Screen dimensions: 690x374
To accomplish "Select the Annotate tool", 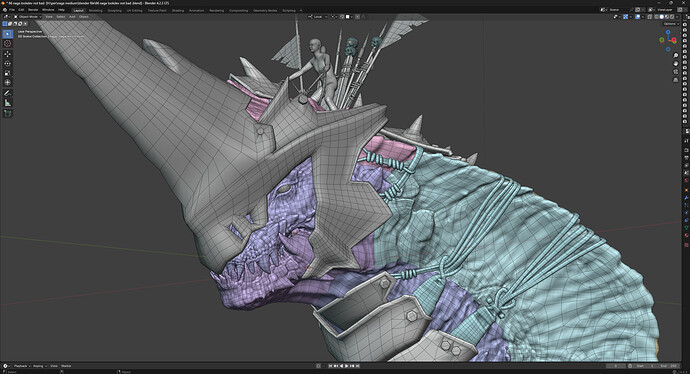I will pos(7,93).
